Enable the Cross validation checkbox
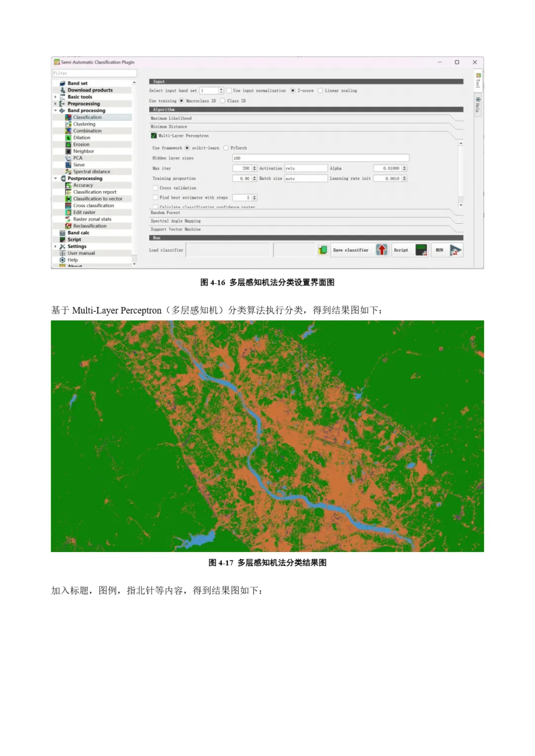This screenshot has width=535, height=756. click(x=156, y=188)
